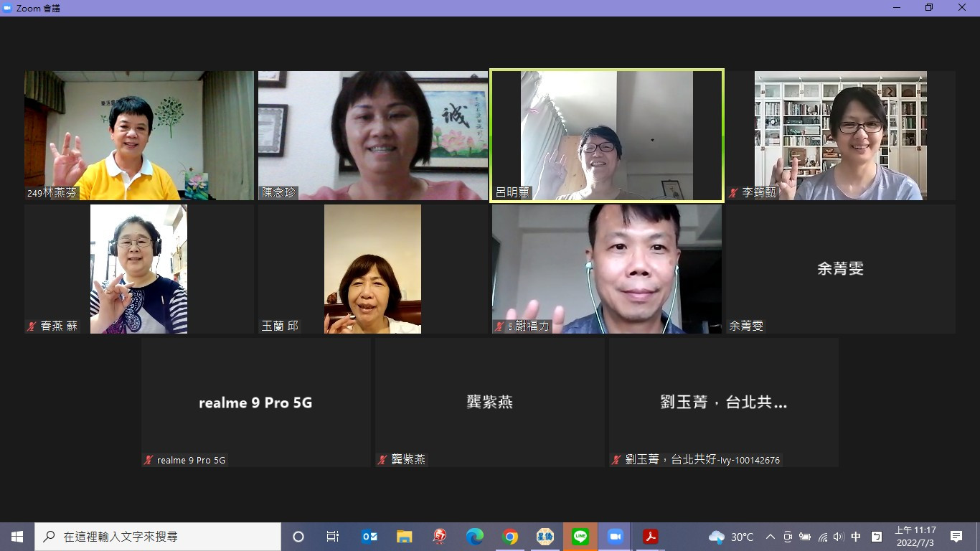980x551 pixels.
Task: Open the Windows Start menu
Action: [x=17, y=537]
